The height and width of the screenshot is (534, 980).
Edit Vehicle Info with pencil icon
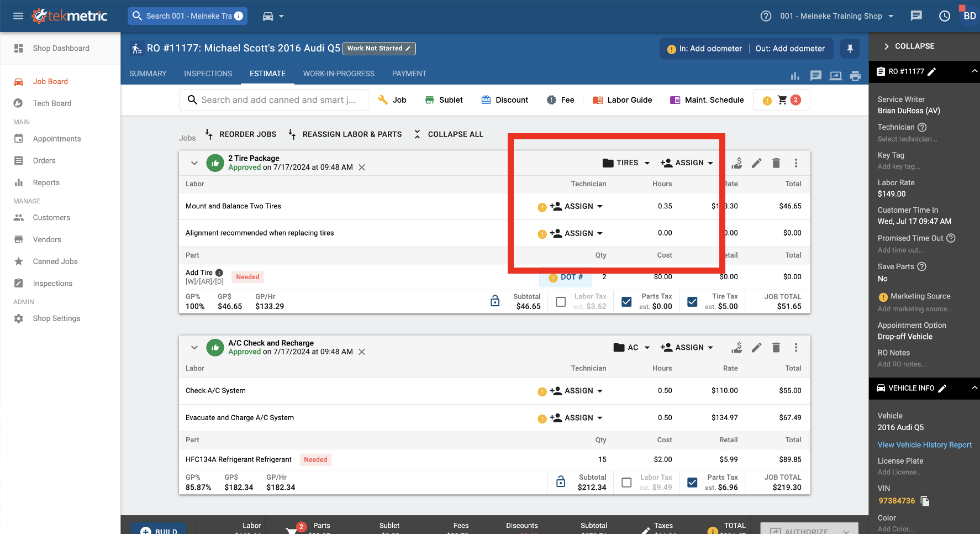click(942, 388)
